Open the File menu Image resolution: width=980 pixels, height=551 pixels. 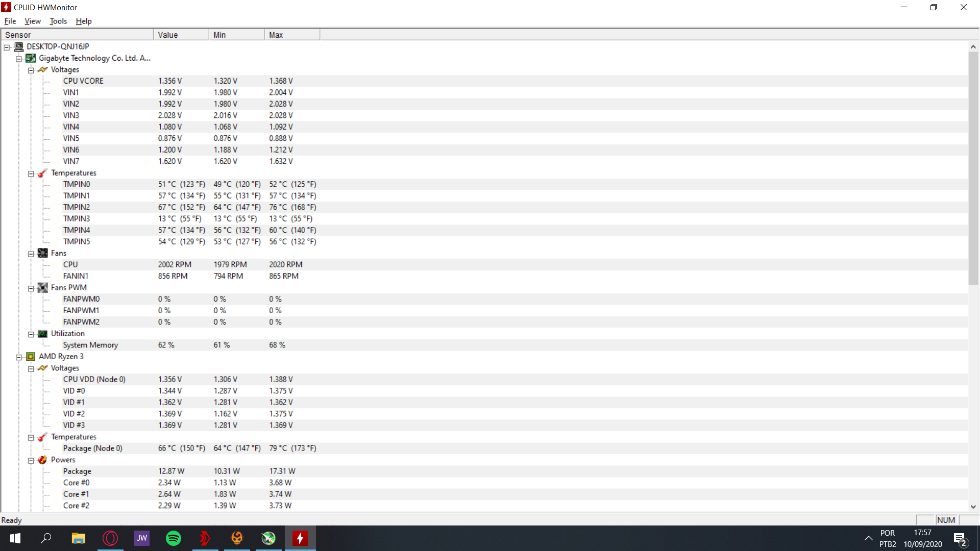point(10,21)
